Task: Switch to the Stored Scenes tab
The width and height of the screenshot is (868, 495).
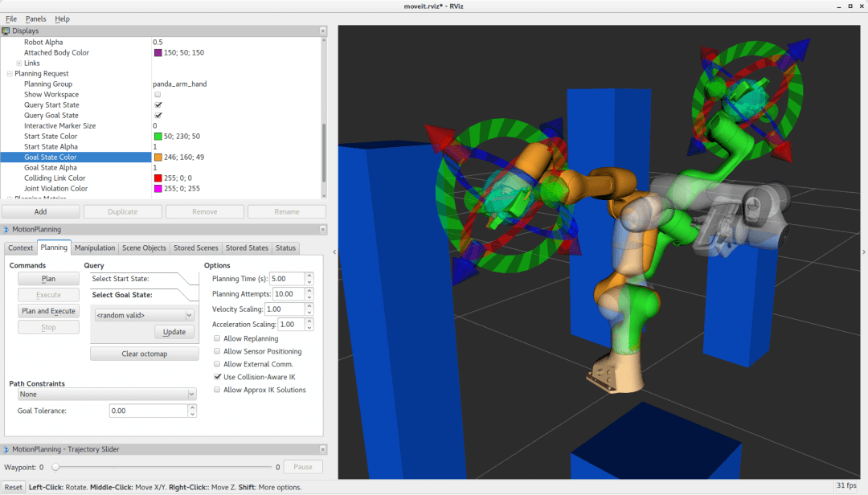Action: (196, 248)
